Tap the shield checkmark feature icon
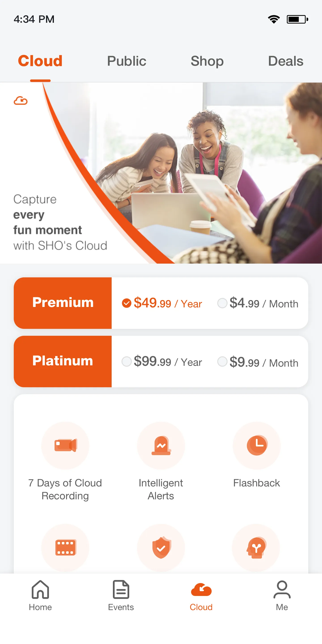Viewport: 322px width, 644px height. click(161, 547)
